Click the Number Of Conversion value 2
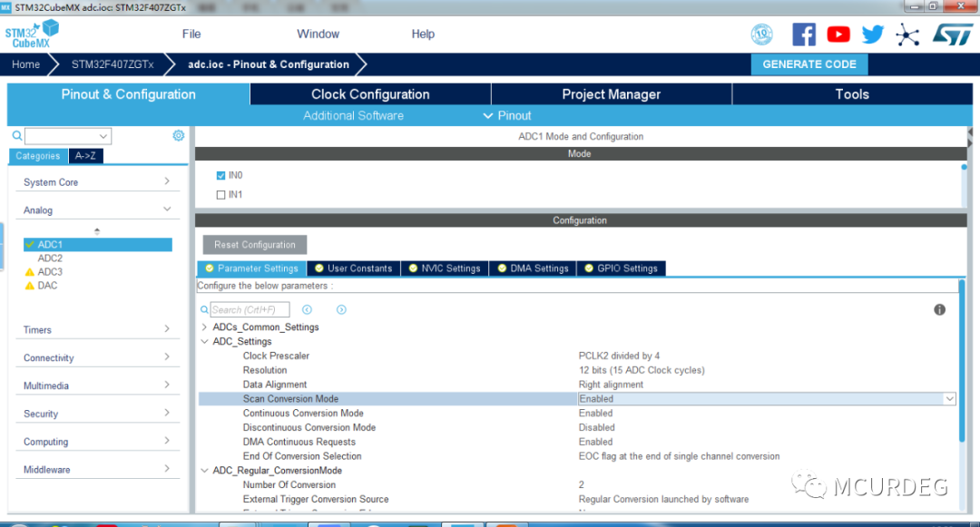 pos(582,485)
